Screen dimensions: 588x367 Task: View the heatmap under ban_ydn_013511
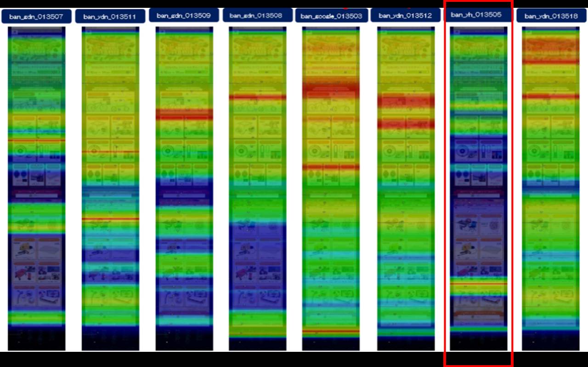coord(110,189)
